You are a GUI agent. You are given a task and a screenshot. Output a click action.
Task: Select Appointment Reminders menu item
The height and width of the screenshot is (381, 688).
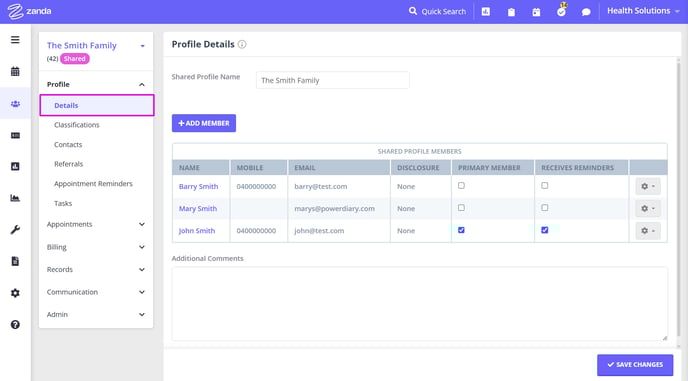tap(93, 183)
